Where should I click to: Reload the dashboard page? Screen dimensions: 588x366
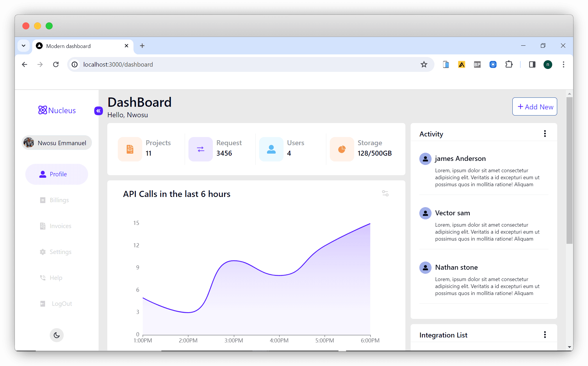tap(56, 65)
